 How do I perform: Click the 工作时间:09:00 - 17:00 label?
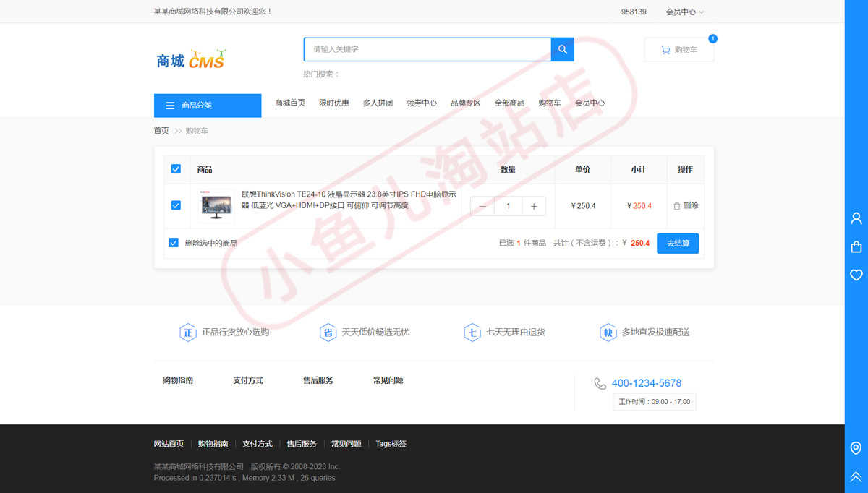click(x=655, y=402)
